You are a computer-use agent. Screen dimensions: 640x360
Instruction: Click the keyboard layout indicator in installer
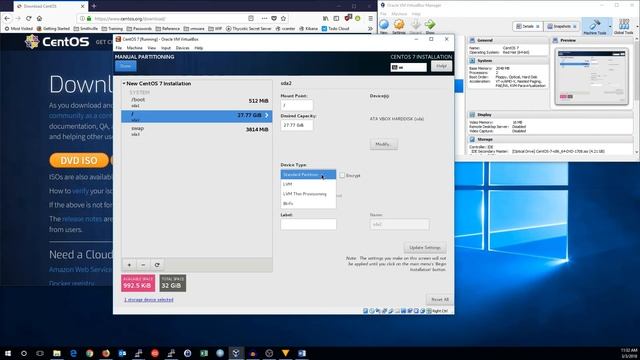(x=408, y=67)
